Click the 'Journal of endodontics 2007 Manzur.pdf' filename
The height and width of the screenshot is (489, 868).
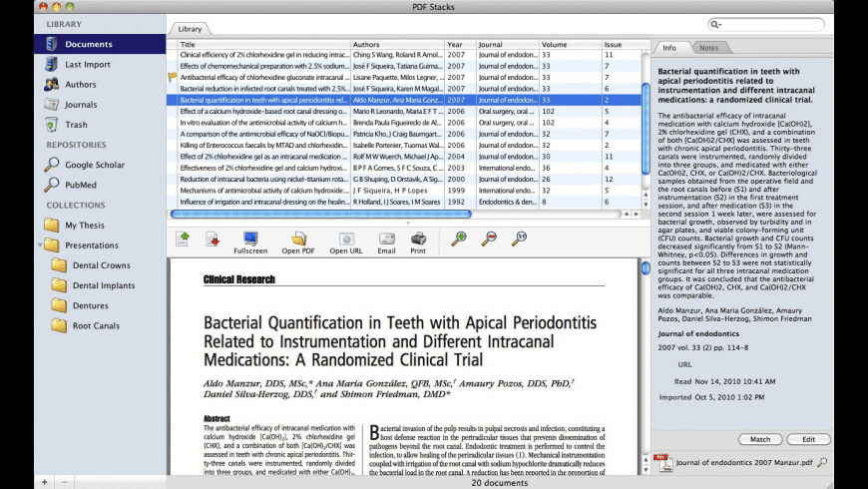point(744,462)
